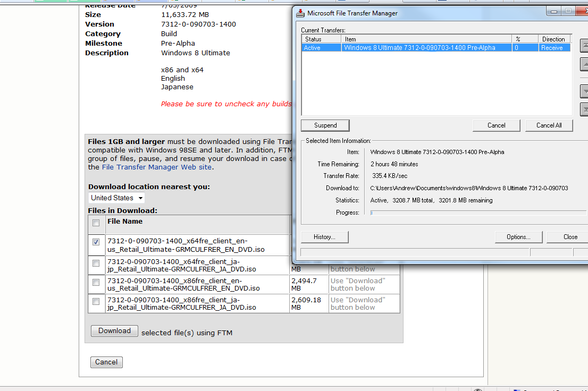Image resolution: width=588 pixels, height=391 pixels.
Task: Click the Pre-Alpha milestone value
Action: (x=178, y=44)
